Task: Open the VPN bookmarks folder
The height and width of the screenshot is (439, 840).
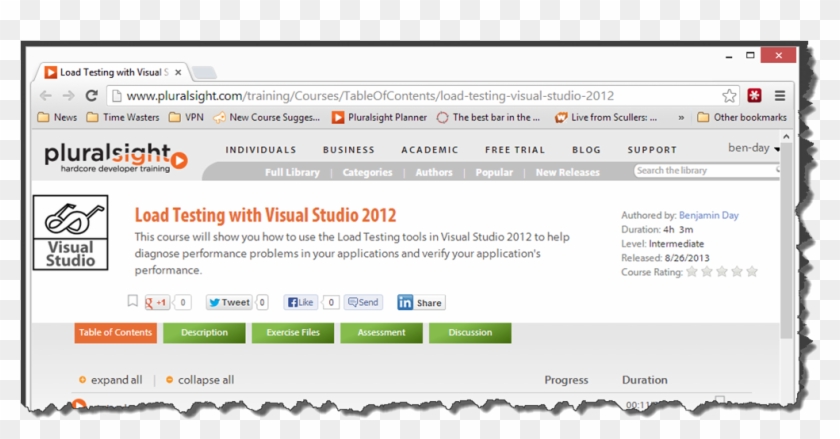Action: (186, 117)
